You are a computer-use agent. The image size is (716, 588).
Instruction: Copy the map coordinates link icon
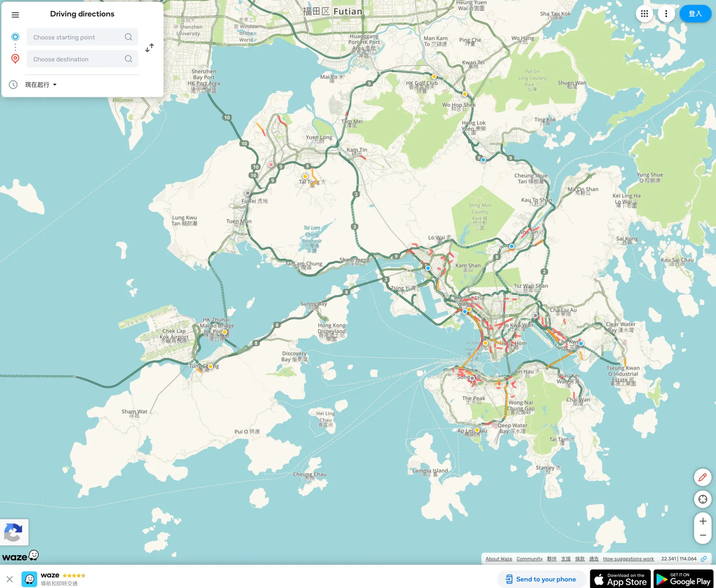703,559
